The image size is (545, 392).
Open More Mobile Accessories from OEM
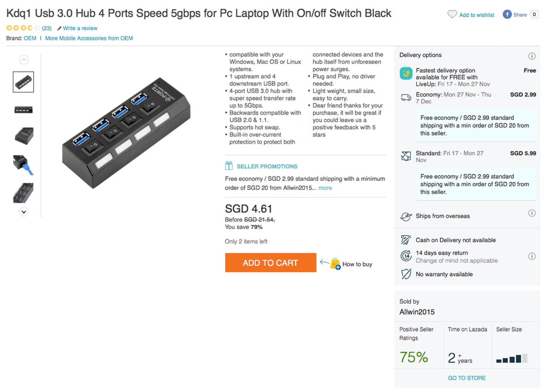coord(89,38)
